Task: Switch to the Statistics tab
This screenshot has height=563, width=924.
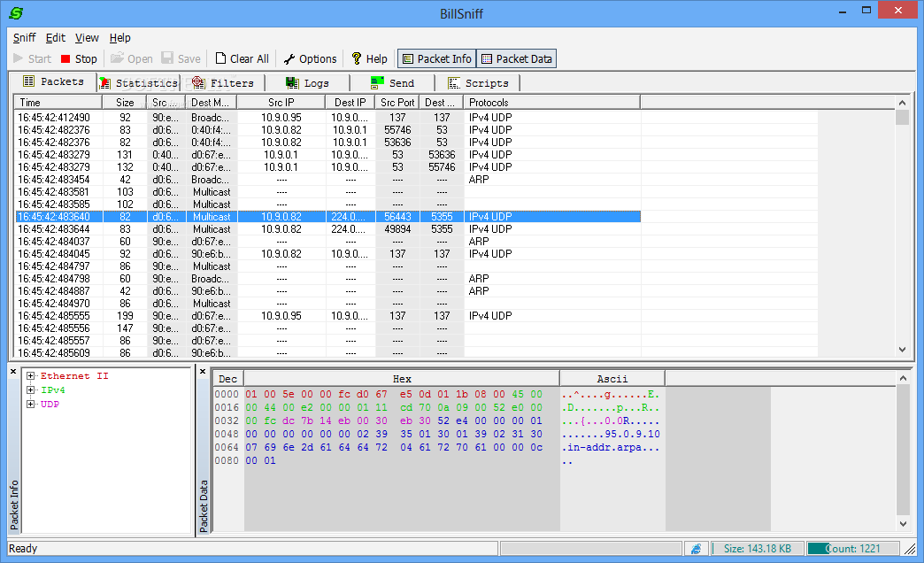Action: pos(139,83)
